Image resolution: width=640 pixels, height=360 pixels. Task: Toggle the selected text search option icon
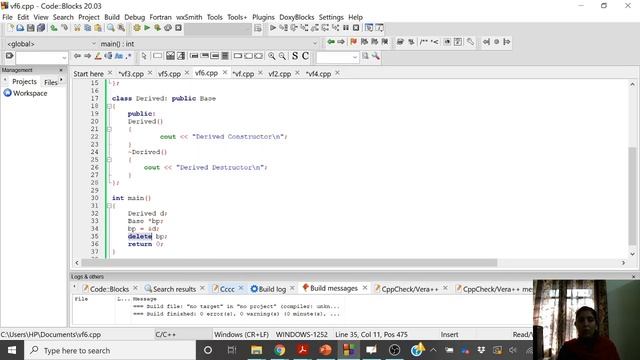pos(108,56)
